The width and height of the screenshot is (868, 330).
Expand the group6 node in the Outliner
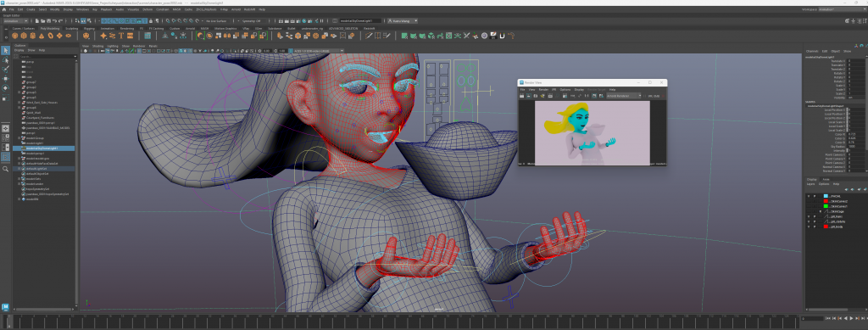click(x=19, y=108)
